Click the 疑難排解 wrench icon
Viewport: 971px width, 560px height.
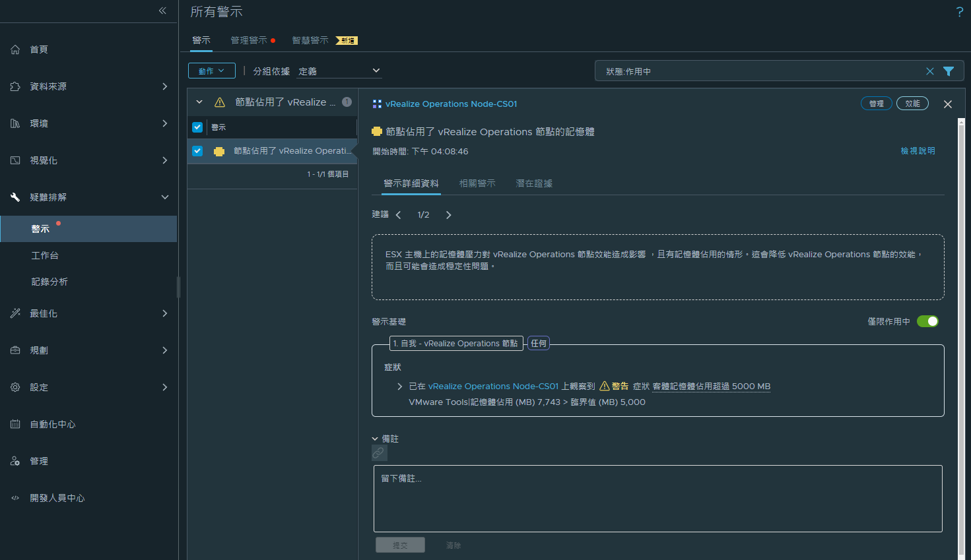click(x=15, y=197)
